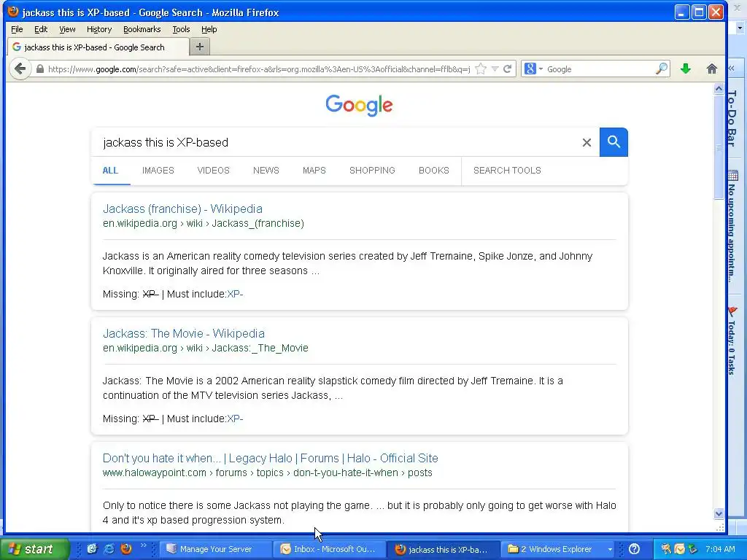Image resolution: width=747 pixels, height=560 pixels.
Task: Bookmark this page with the star icon
Action: click(x=481, y=69)
